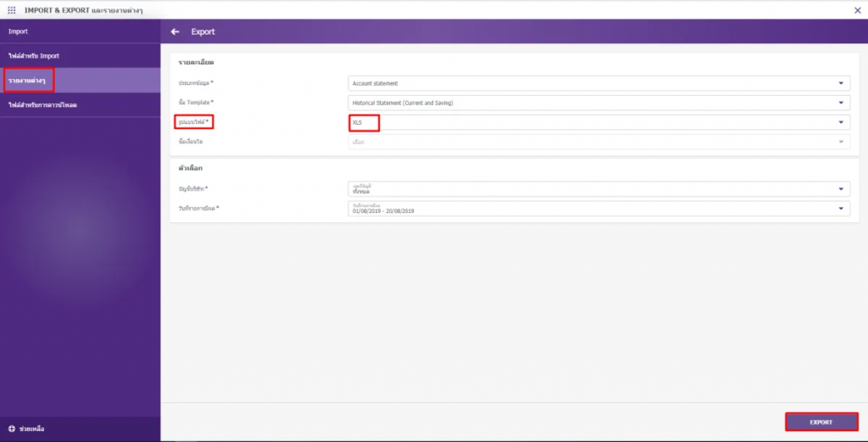
Task: Click IMPORT & EXPORT window title text
Action: coord(84,10)
